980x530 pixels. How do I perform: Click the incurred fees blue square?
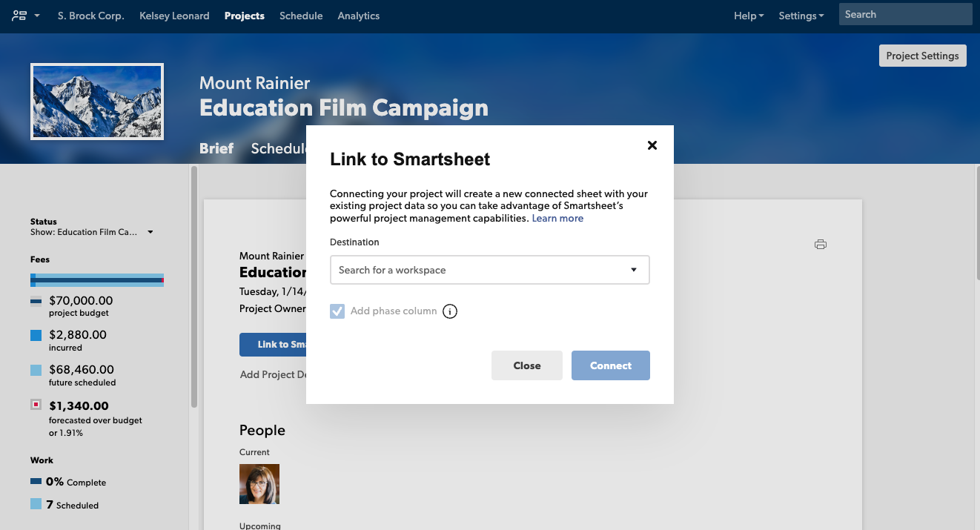36,335
